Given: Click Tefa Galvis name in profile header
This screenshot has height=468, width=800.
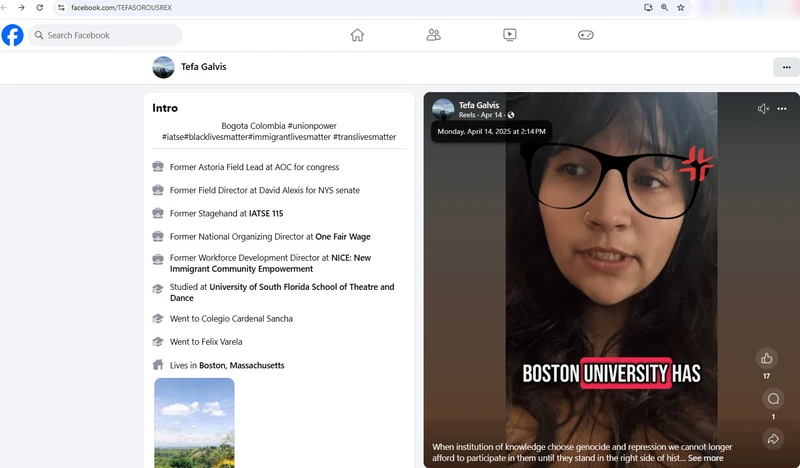Looking at the screenshot, I should (x=204, y=67).
